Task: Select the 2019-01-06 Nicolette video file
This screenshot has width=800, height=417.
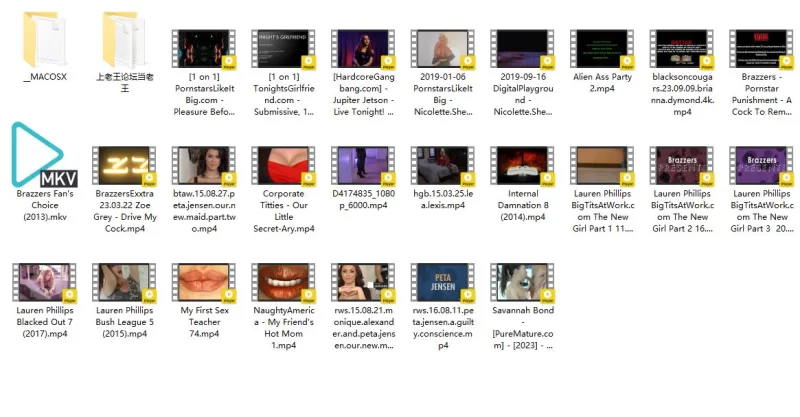Action: [x=443, y=49]
